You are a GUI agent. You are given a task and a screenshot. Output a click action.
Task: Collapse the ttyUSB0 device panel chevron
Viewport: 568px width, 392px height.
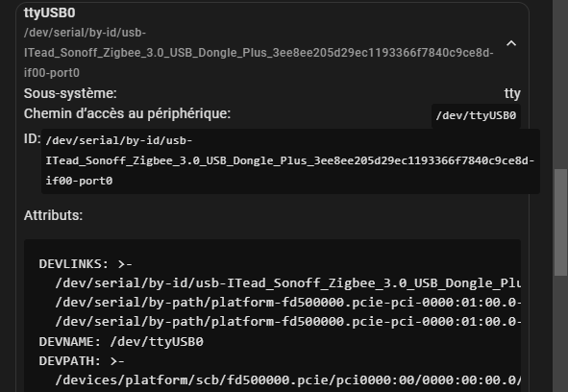coord(511,43)
